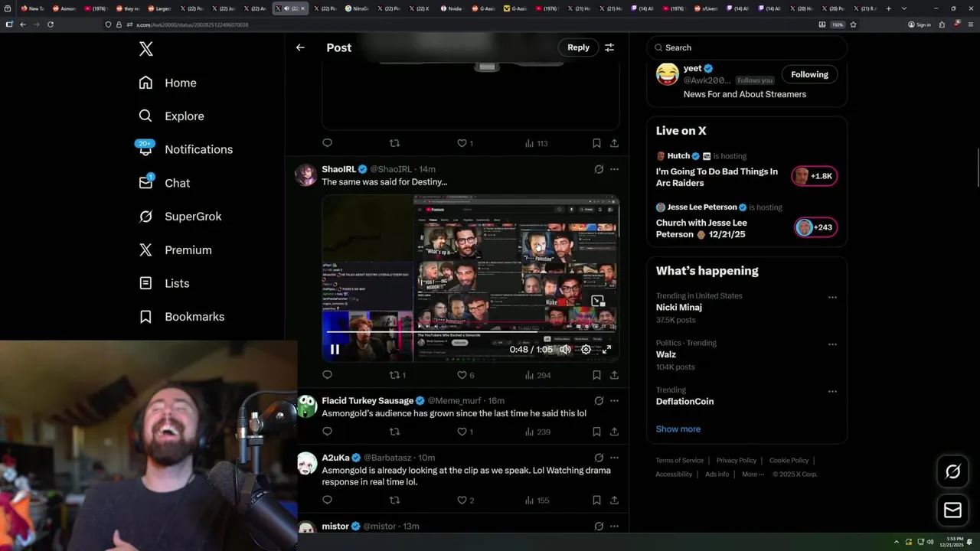Click the search field on X
This screenshot has height=551, width=980.
tap(746, 47)
